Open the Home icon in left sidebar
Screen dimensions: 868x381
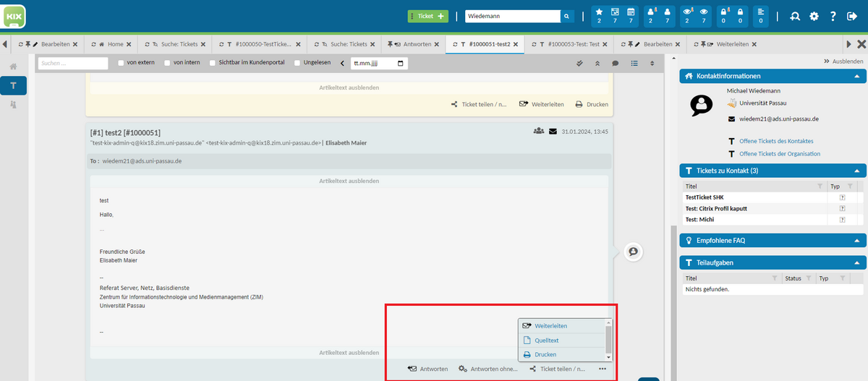click(13, 67)
